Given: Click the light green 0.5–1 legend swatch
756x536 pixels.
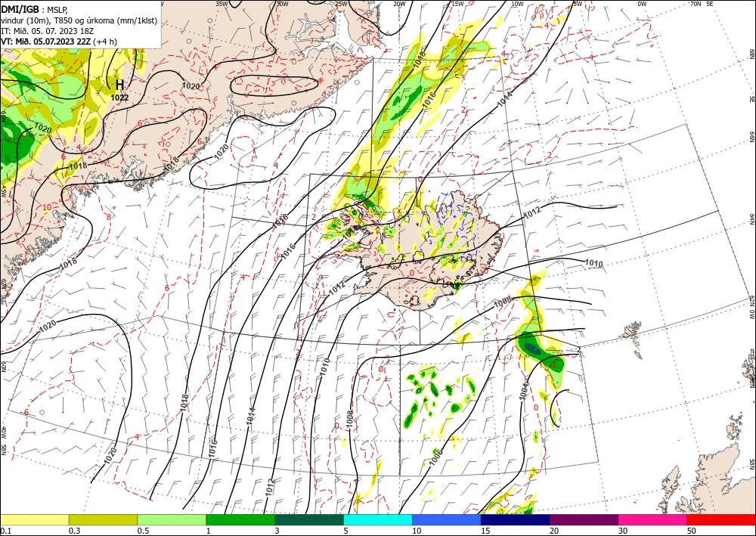Looking at the screenshot, I should click(x=172, y=519).
